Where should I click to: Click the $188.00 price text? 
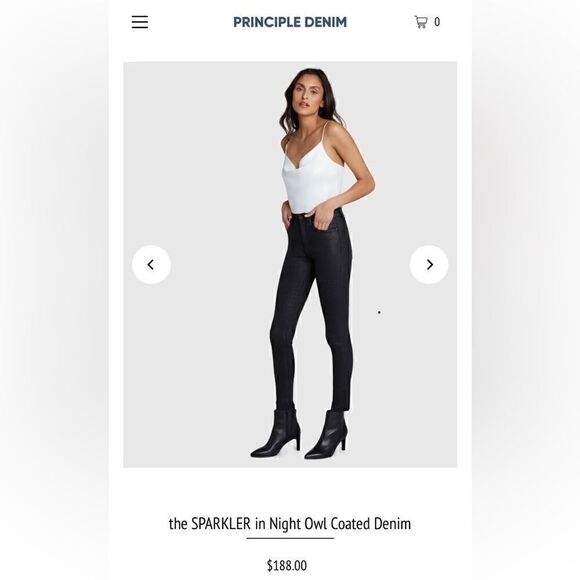[287, 565]
